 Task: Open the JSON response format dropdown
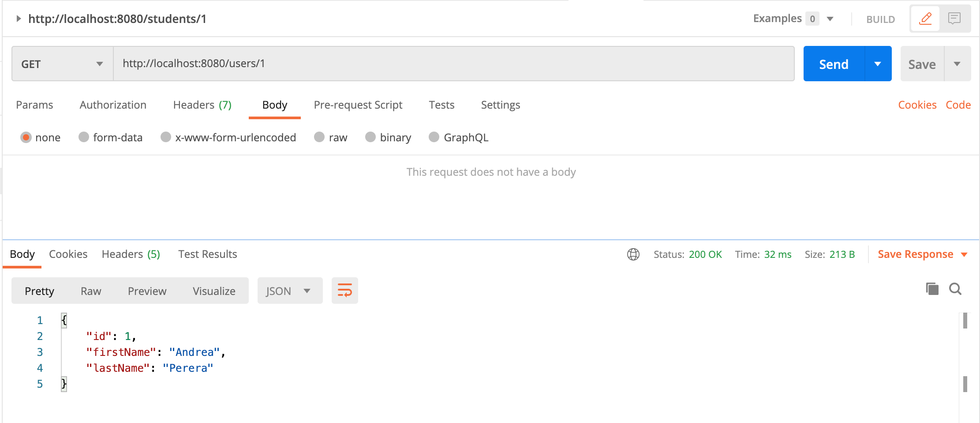point(289,290)
